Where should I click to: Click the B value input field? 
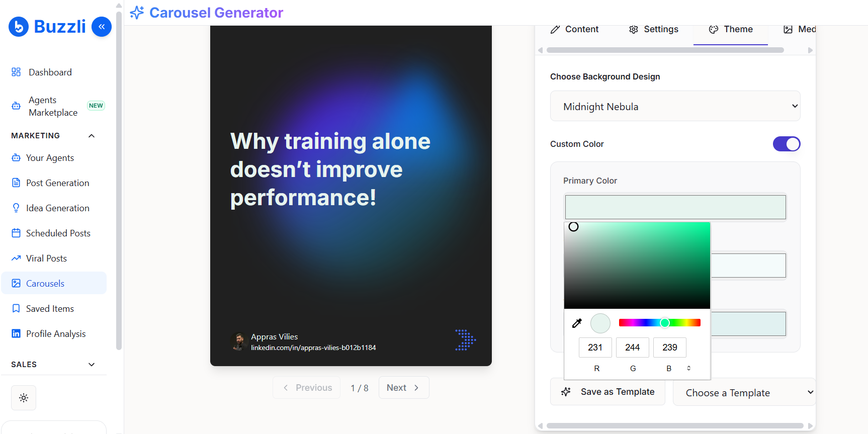[x=670, y=348]
